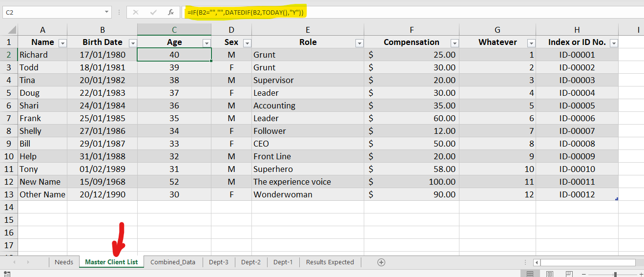Screen dimensions: 644x277
Task: Open the Index or ID No. filter dropdown
Action: pos(614,43)
